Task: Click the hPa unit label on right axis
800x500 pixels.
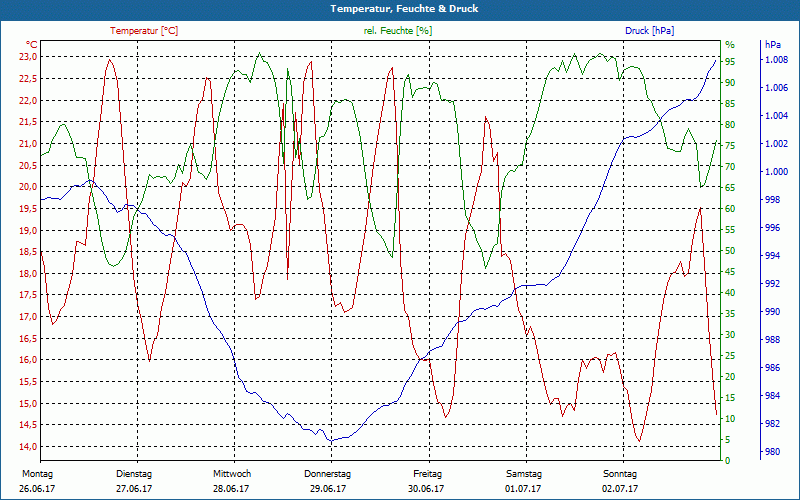Action: (x=773, y=45)
